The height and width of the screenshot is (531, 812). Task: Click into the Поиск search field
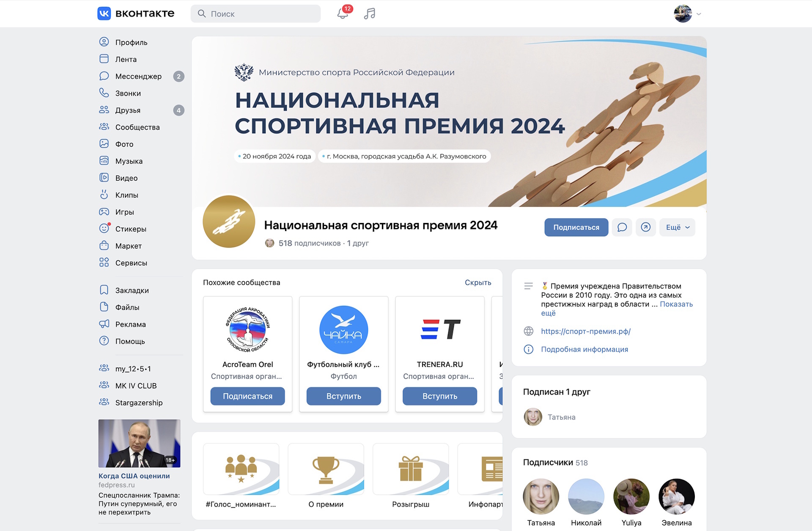255,14
